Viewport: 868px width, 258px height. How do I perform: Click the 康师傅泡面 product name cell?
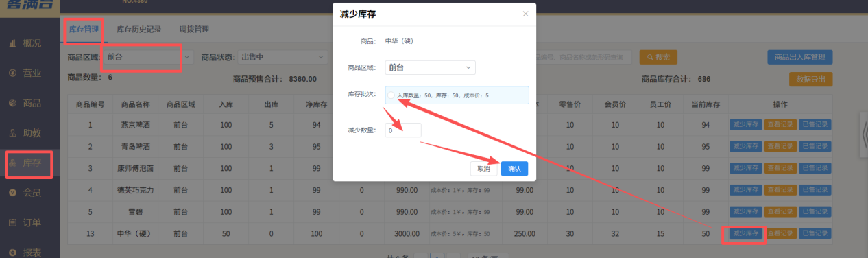click(135, 168)
